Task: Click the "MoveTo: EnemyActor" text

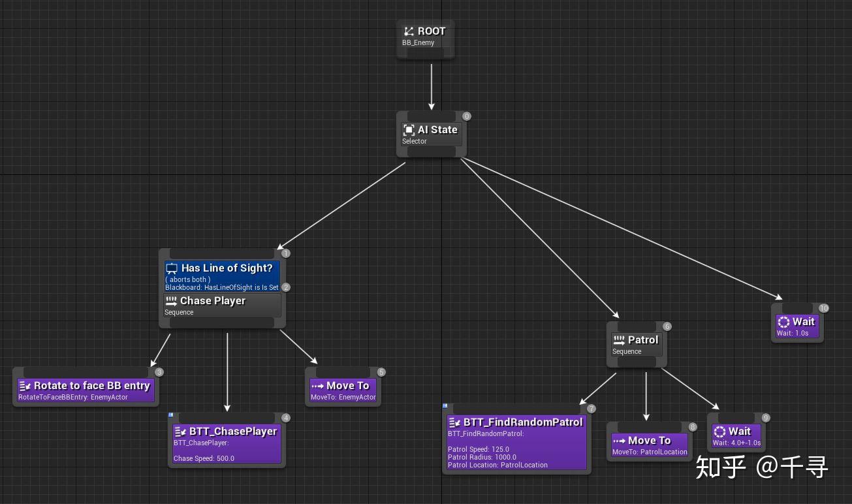Action: (343, 398)
